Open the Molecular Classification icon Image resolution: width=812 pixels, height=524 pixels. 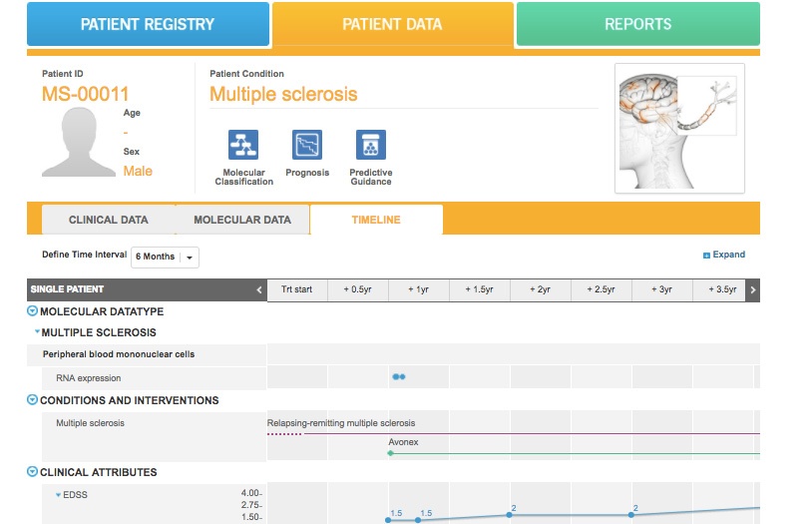point(243,145)
